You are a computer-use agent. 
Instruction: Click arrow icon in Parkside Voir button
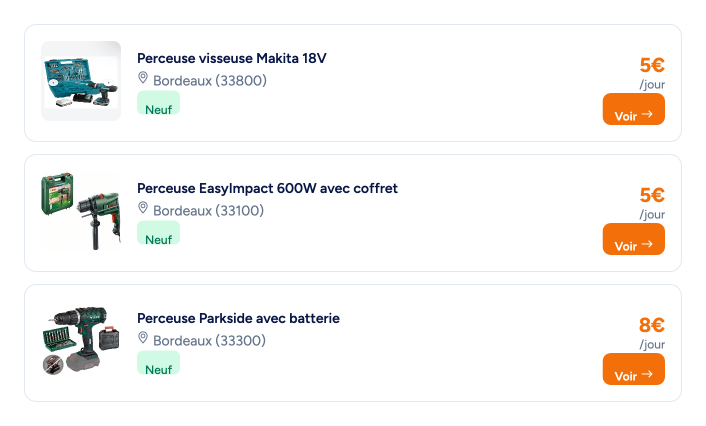(x=647, y=375)
